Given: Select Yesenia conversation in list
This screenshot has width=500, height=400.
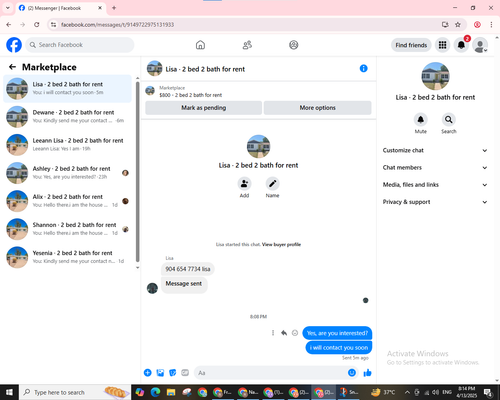Looking at the screenshot, I should pyautogui.click(x=68, y=257).
